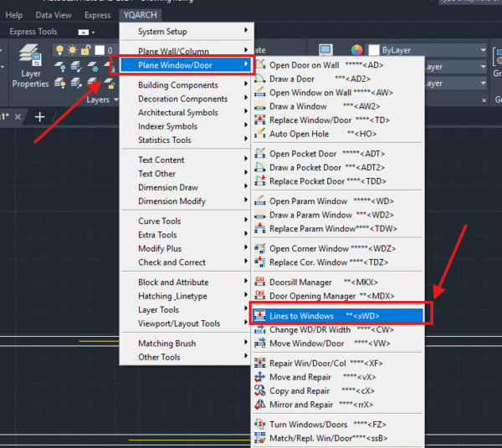This screenshot has width=502, height=448.
Task: Click the Open Door on Wall icon
Action: [x=259, y=65]
